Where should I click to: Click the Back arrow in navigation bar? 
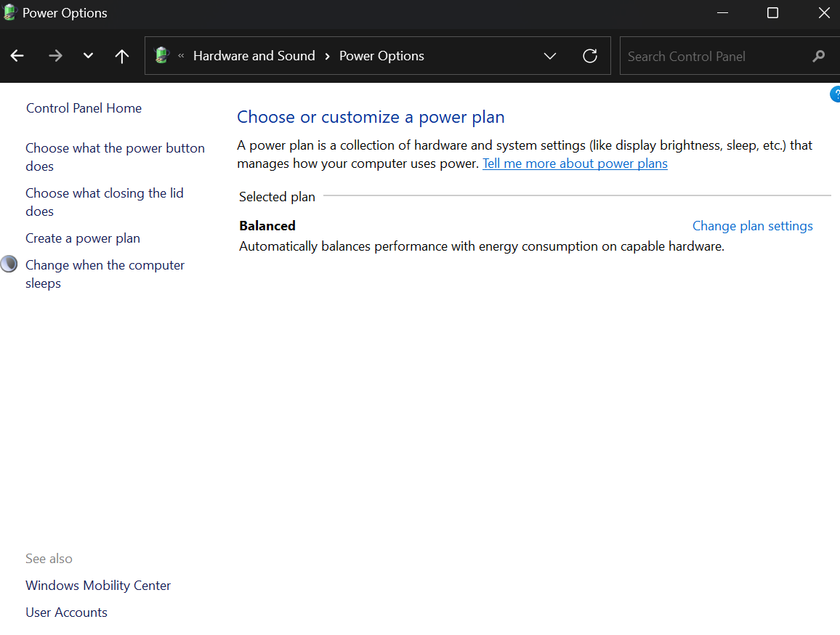pos(17,57)
